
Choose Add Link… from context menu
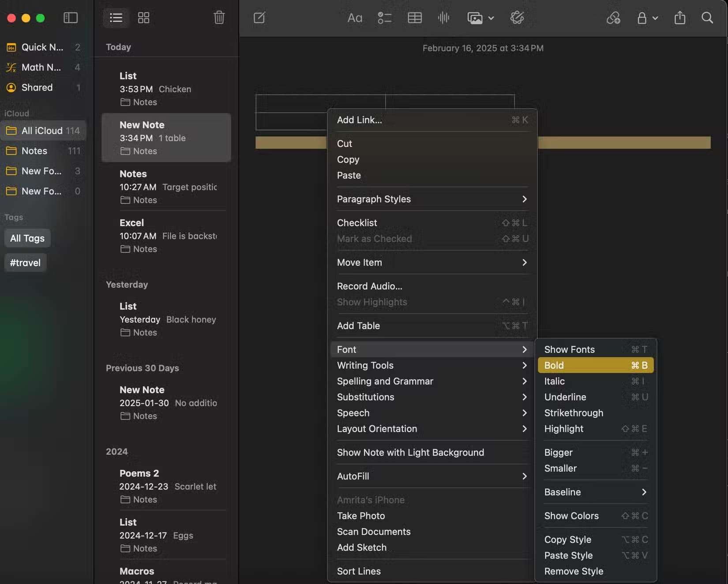tap(432, 120)
